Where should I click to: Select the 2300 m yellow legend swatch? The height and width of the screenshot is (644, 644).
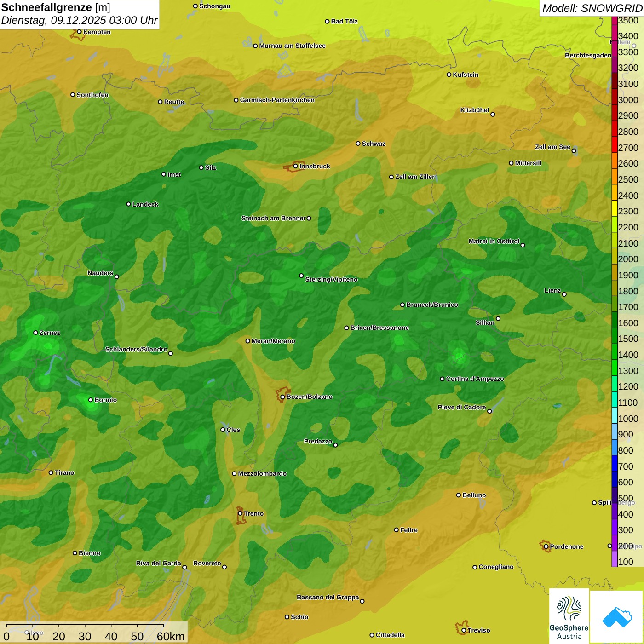(614, 208)
